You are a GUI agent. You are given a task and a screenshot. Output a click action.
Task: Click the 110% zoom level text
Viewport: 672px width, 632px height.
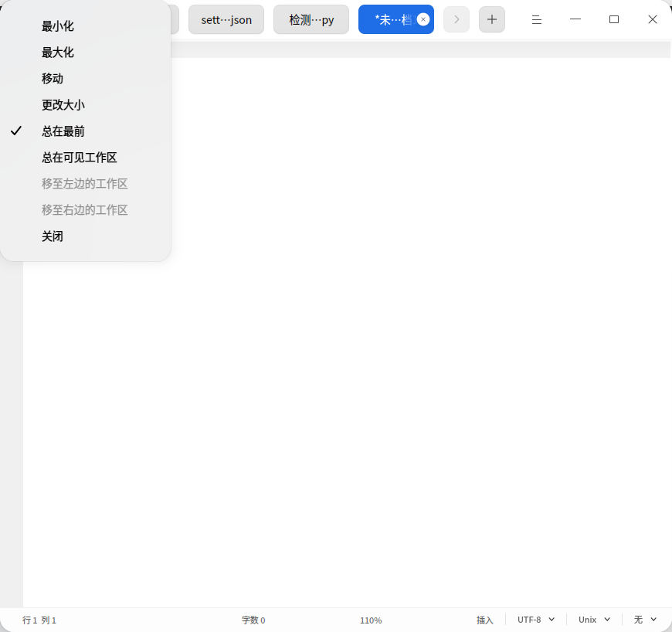point(371,620)
